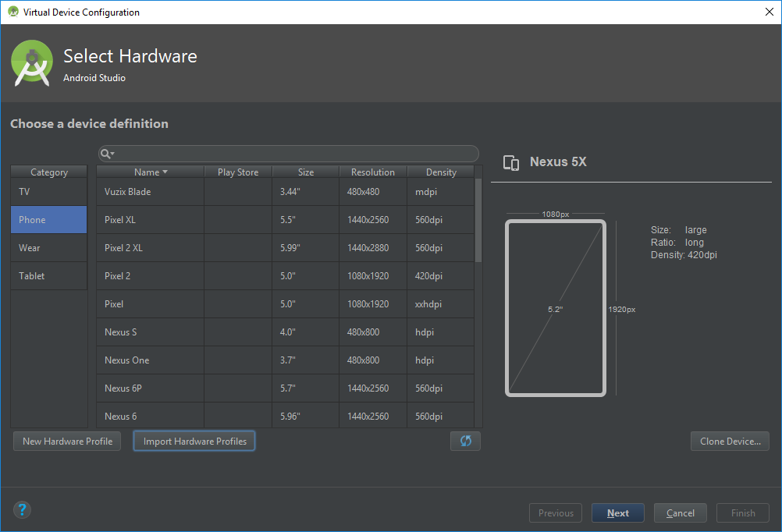This screenshot has width=782, height=532.
Task: Open the help question mark icon
Action: coord(22,509)
